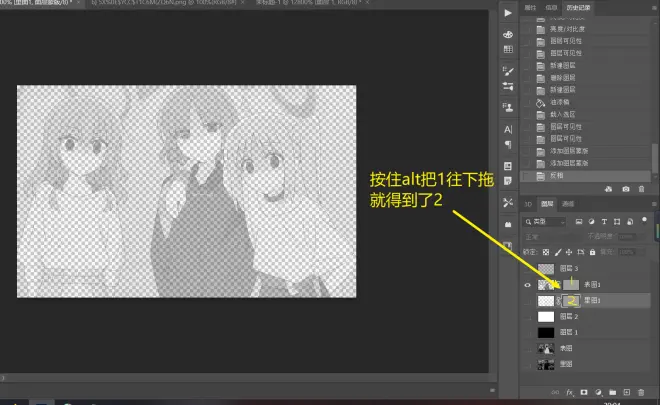This screenshot has height=405, width=660.
Task: Filter layers by type layers T icon
Action: (604, 221)
